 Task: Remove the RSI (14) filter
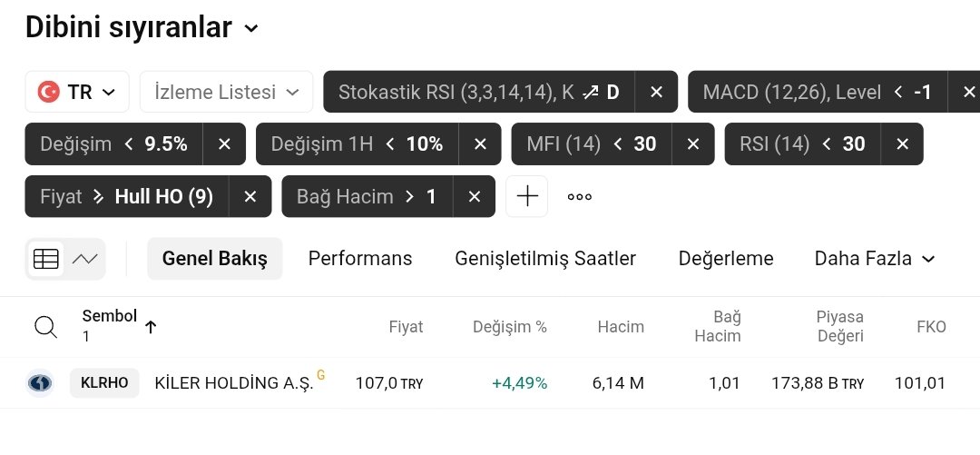(902, 143)
